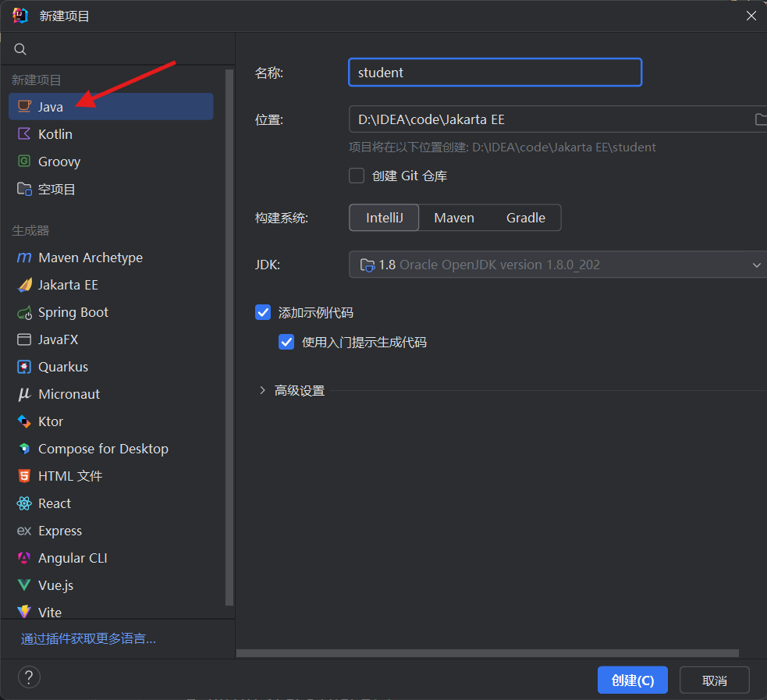Image resolution: width=767 pixels, height=700 pixels.
Task: Click the HTML5 shield icon
Action: [x=24, y=476]
